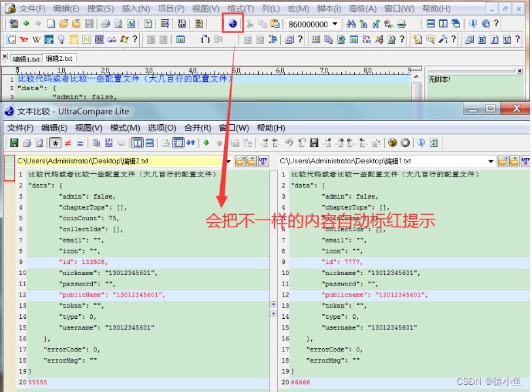
Task: Open 搜索(S) menu in UltraEdit
Action: (x=101, y=8)
